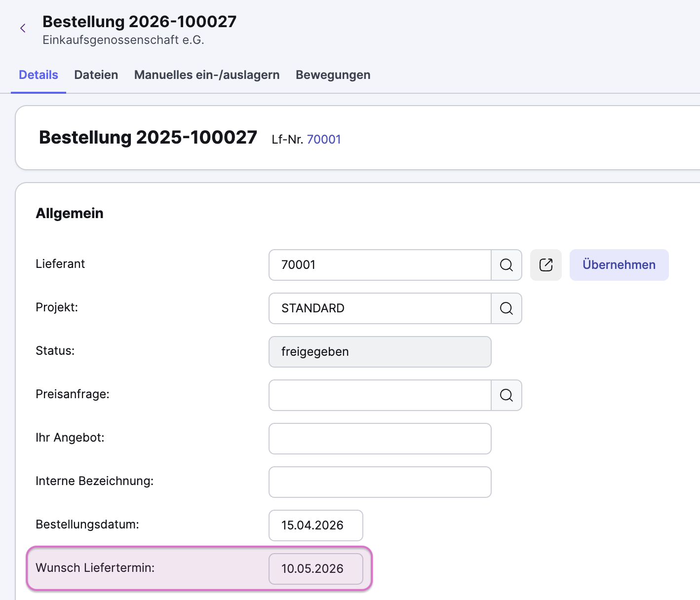The width and height of the screenshot is (700, 600).
Task: Focus the Projekt field showing STANDARD
Action: (380, 308)
